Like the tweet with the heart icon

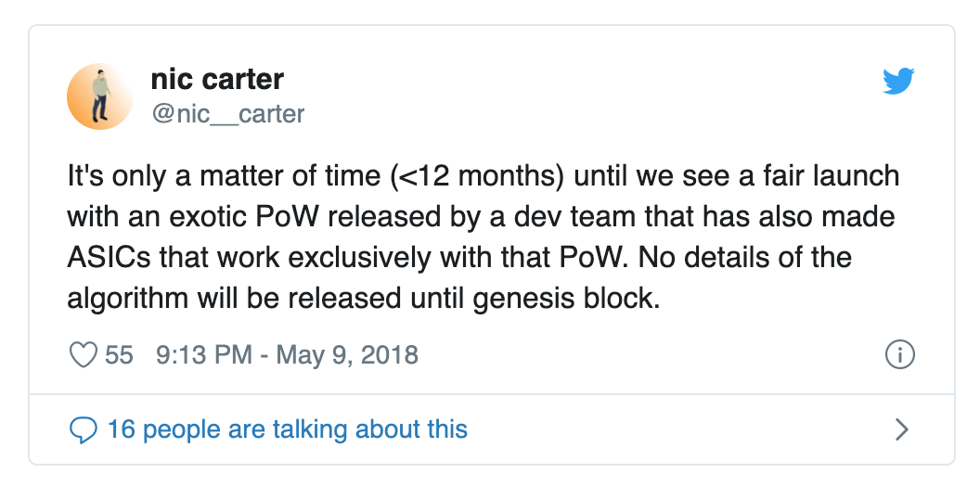click(84, 355)
